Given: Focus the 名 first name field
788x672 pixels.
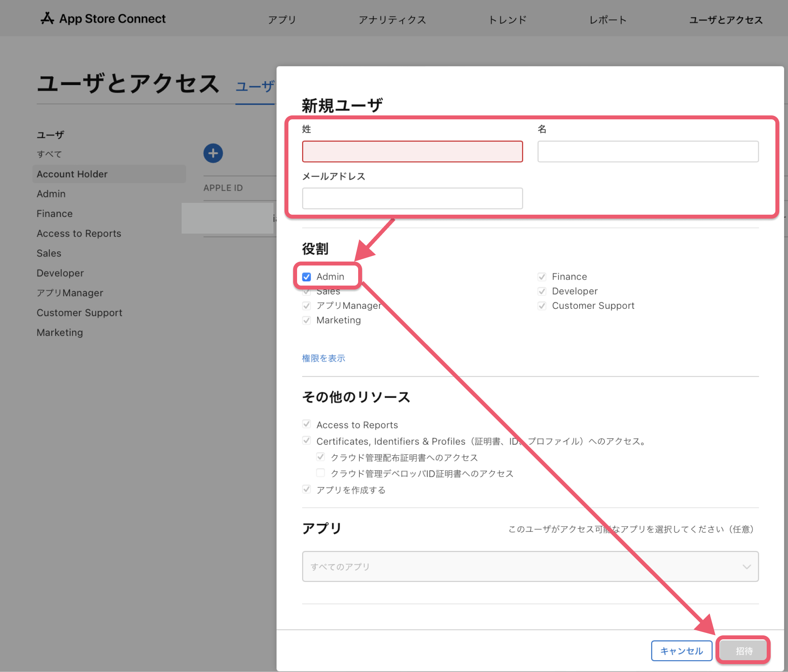Looking at the screenshot, I should 648,151.
